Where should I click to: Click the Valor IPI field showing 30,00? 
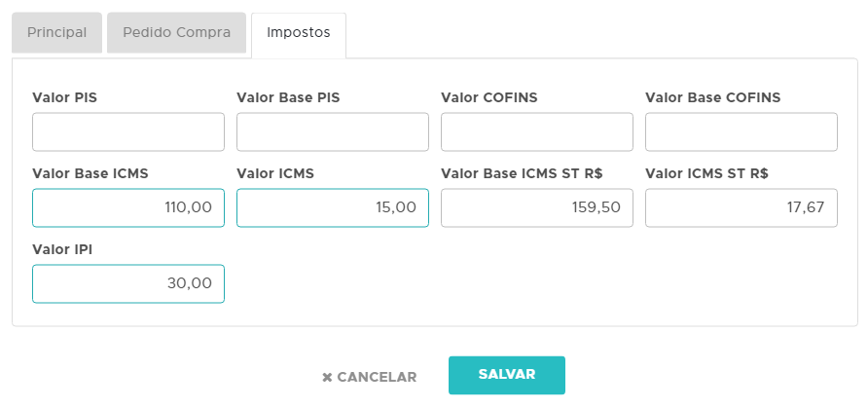(128, 283)
